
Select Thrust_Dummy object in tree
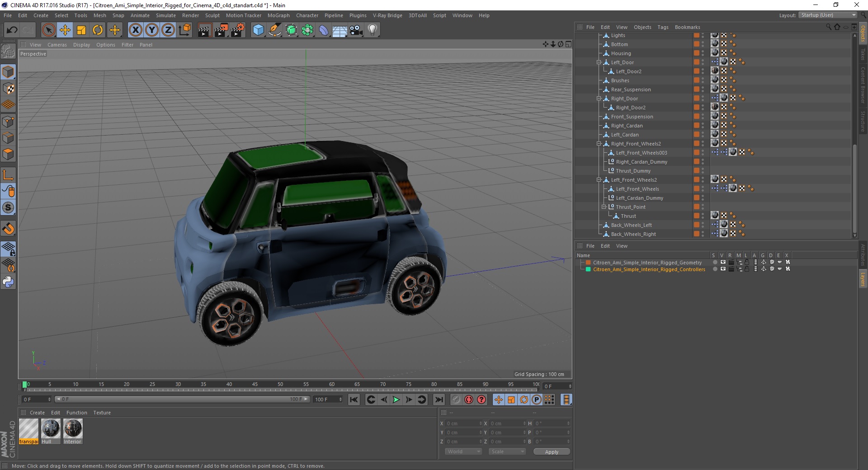[x=633, y=171]
